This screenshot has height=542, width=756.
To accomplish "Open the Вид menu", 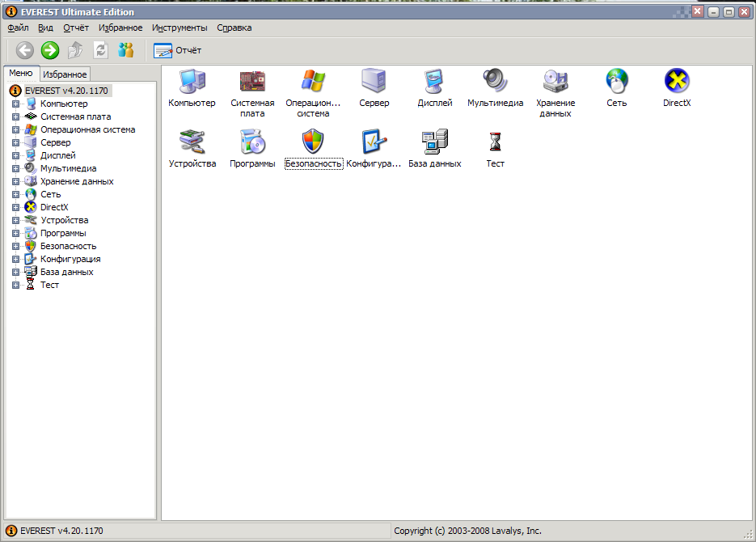I will coord(46,28).
